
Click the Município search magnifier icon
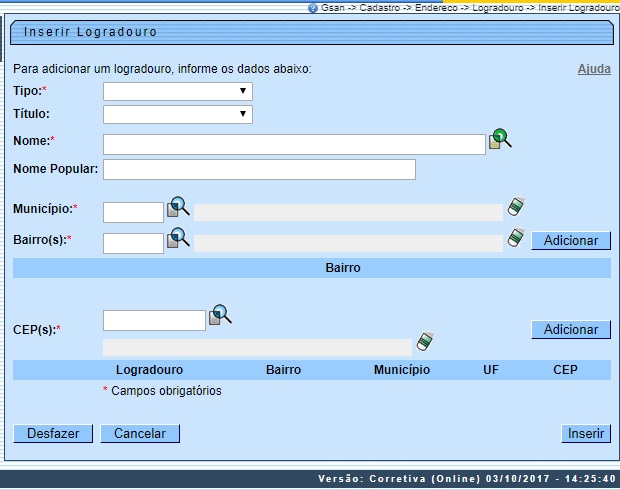pyautogui.click(x=178, y=207)
